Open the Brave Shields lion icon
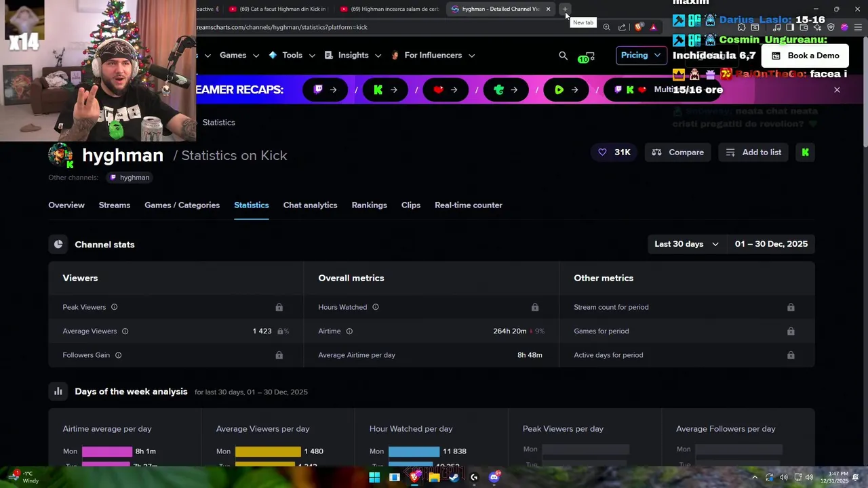 638,27
